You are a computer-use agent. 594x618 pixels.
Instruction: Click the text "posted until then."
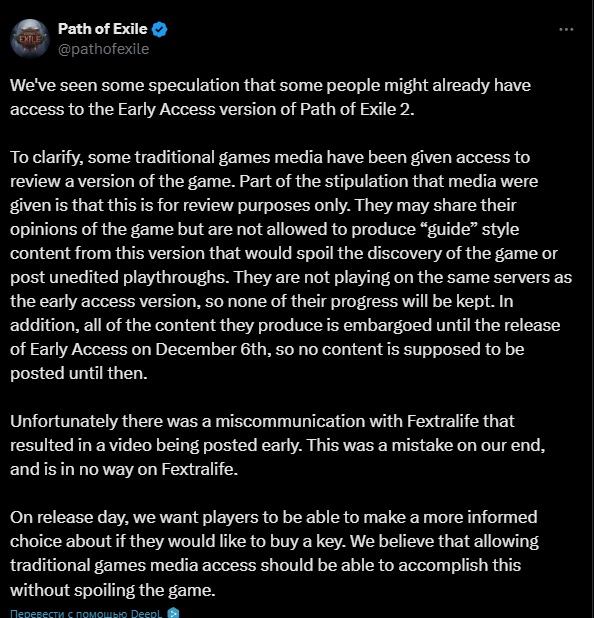(x=79, y=374)
